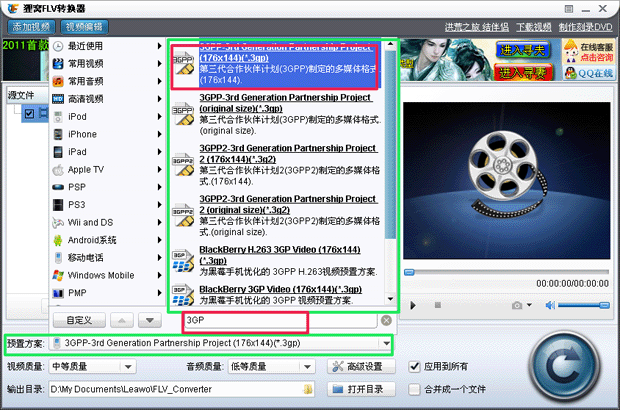The image size is (620, 410).
Task: Click the Windows Mobile flag icon
Action: pyautogui.click(x=58, y=275)
